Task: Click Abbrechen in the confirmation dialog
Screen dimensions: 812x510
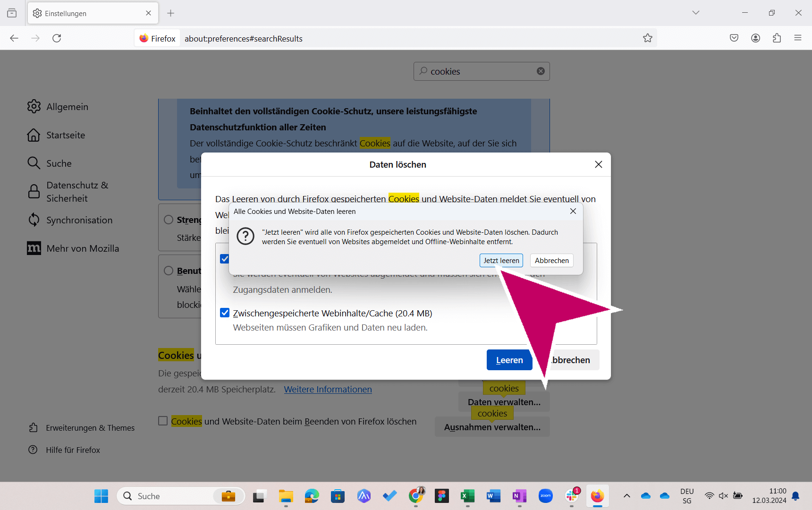Action: [551, 261]
